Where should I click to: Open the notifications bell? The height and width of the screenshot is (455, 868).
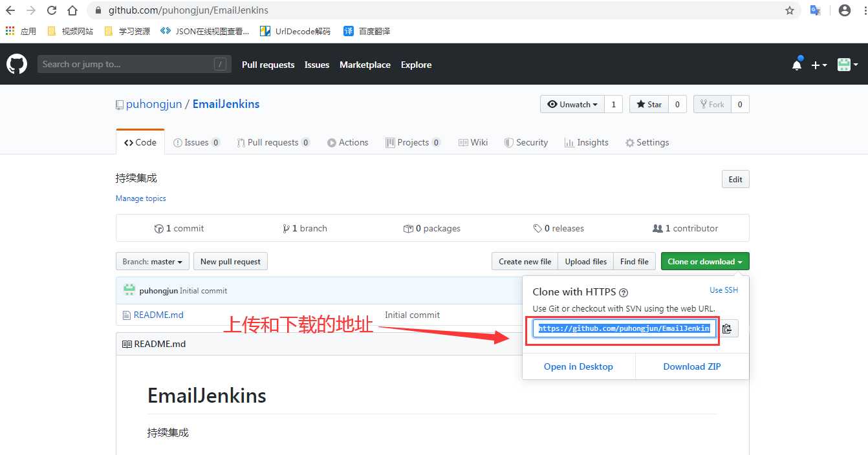pos(797,65)
